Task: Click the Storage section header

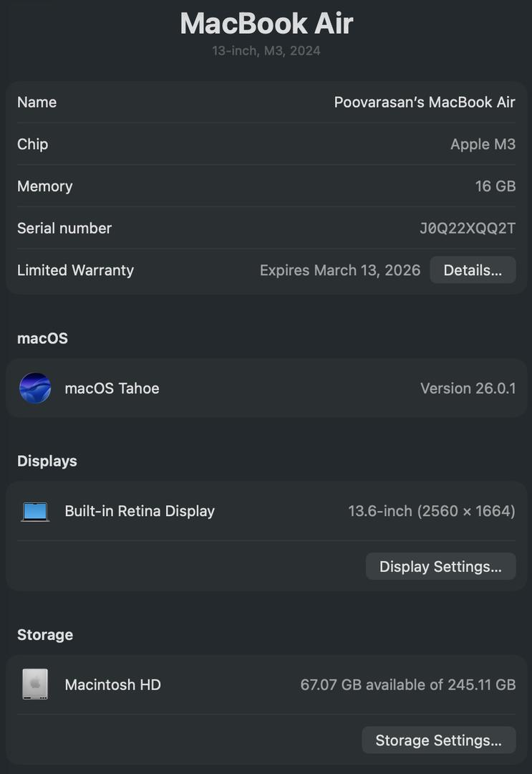Action: pos(45,635)
